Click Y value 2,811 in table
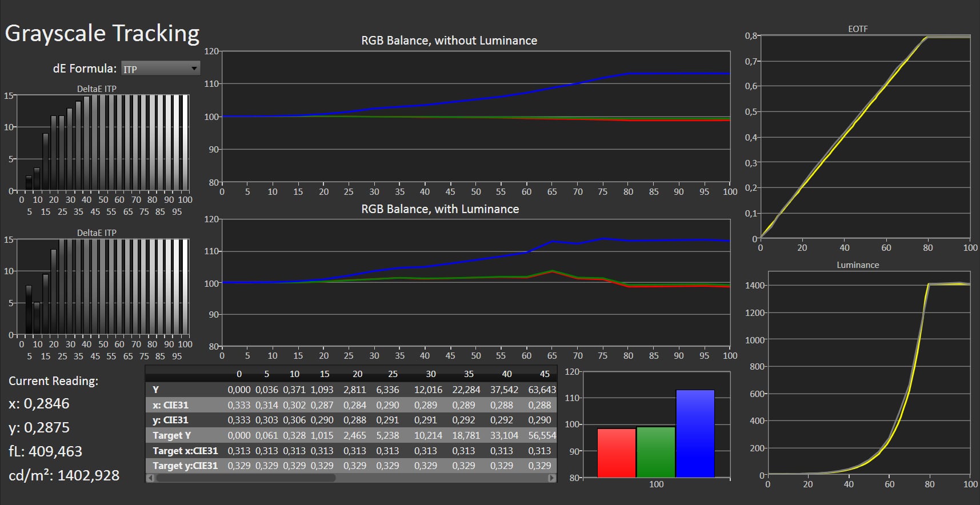Viewport: 980px width, 505px height. (x=354, y=390)
